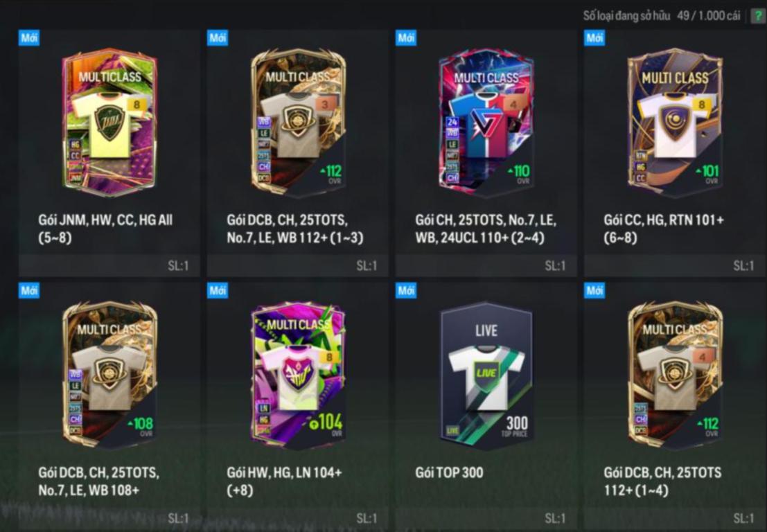Choose the 104 OVR HW, HG, LN card

pyautogui.click(x=299, y=375)
